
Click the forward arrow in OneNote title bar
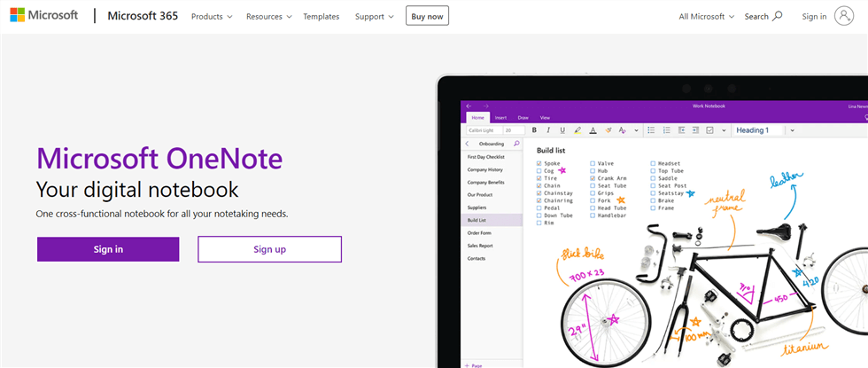(485, 106)
